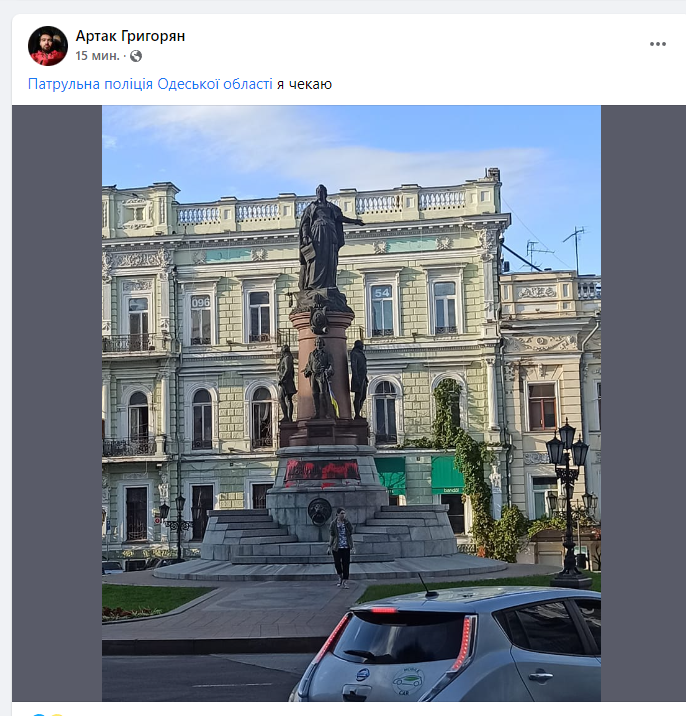Open Патрульна поліція Одеської області page link

click(150, 84)
